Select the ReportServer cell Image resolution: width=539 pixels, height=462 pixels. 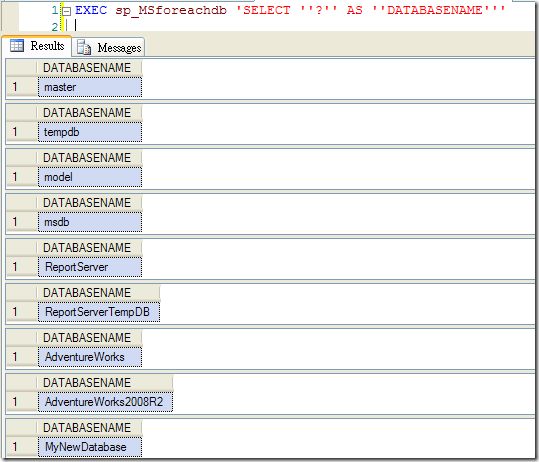[x=90, y=267]
